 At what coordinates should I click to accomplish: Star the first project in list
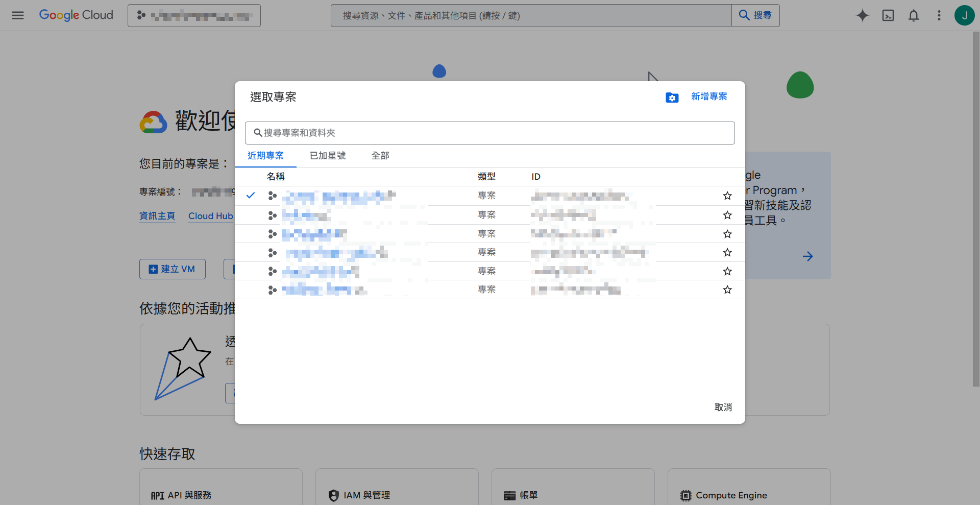727,196
